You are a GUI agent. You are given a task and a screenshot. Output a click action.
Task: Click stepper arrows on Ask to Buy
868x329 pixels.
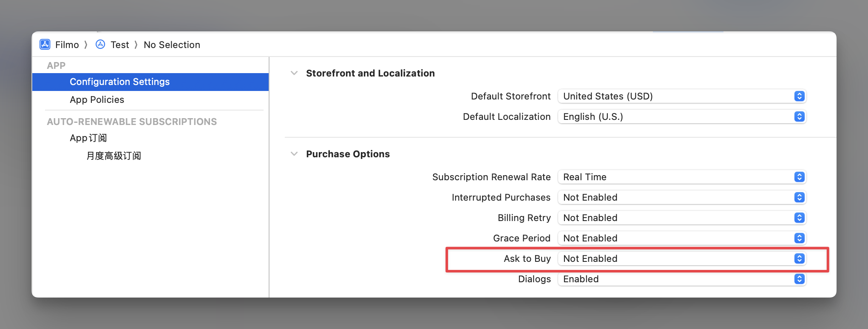(799, 258)
